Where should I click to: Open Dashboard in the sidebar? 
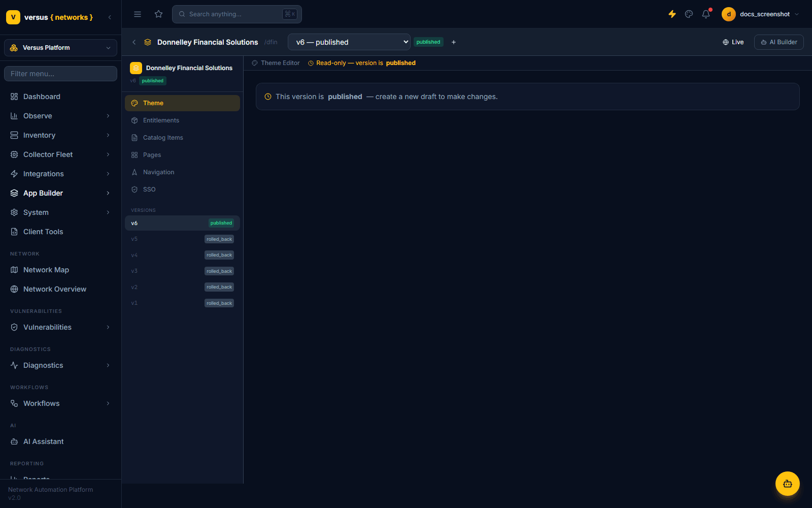[x=60, y=97]
